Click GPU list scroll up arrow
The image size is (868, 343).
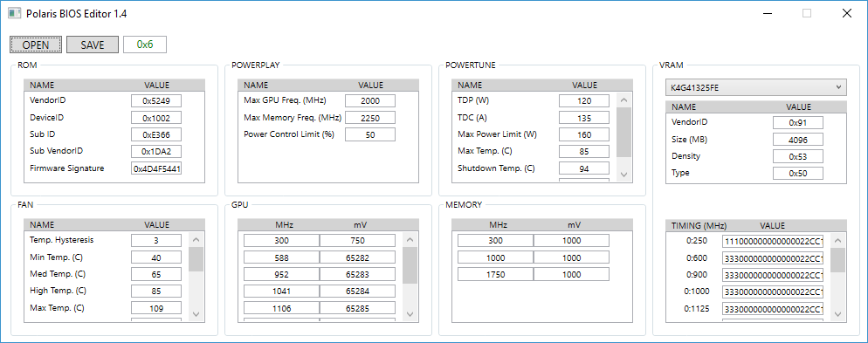pos(410,239)
